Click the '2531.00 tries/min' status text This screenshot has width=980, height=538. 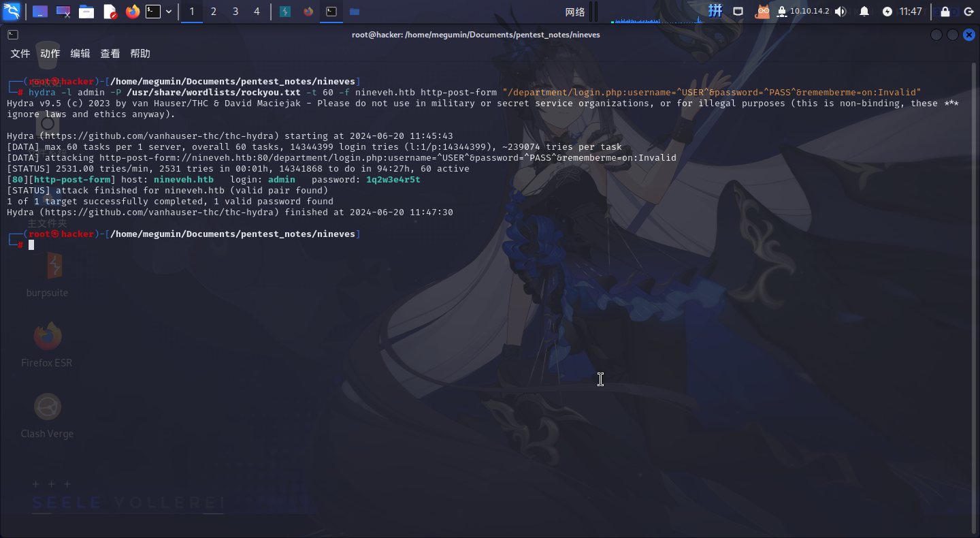[102, 169]
